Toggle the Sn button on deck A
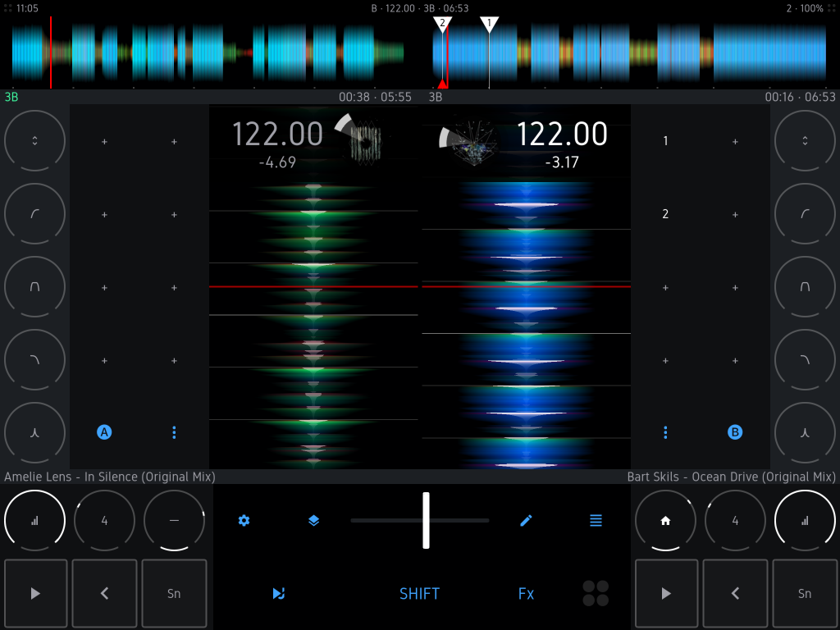The height and width of the screenshot is (630, 840). (174, 594)
